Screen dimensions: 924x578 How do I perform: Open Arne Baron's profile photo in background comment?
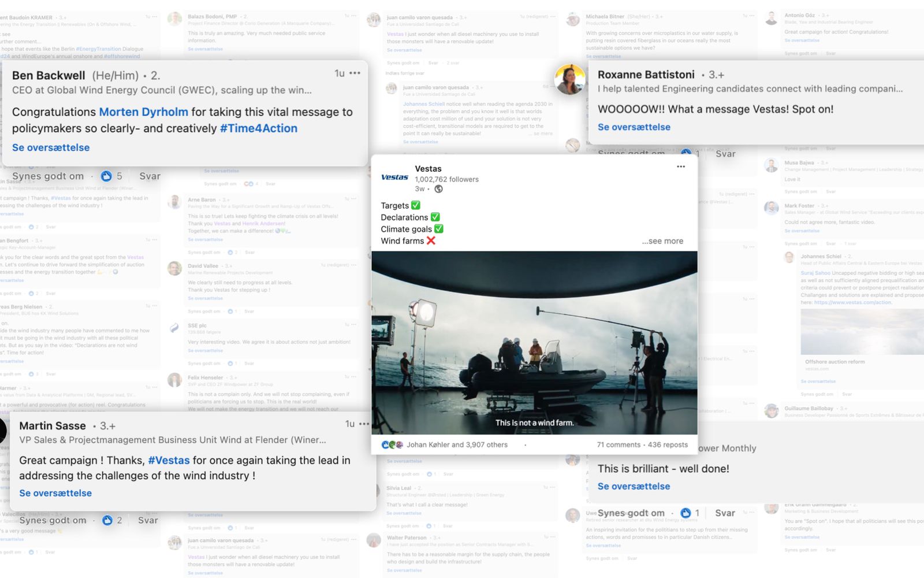pyautogui.click(x=174, y=202)
